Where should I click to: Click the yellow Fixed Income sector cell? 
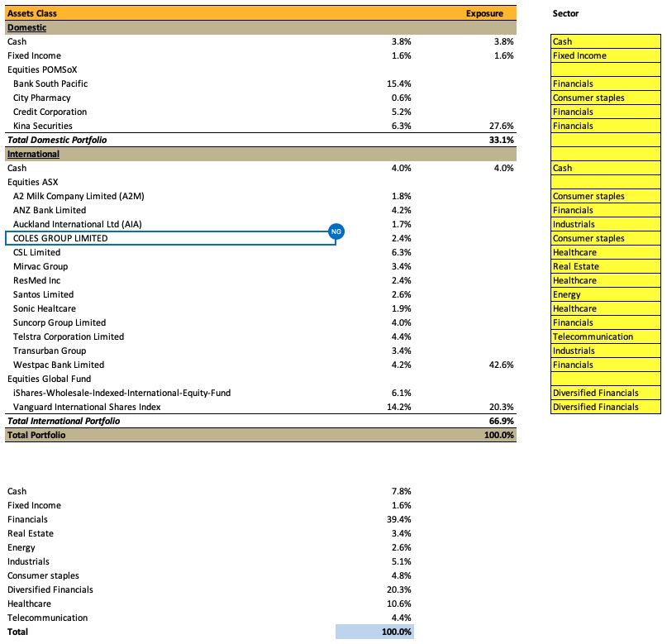[x=605, y=55]
